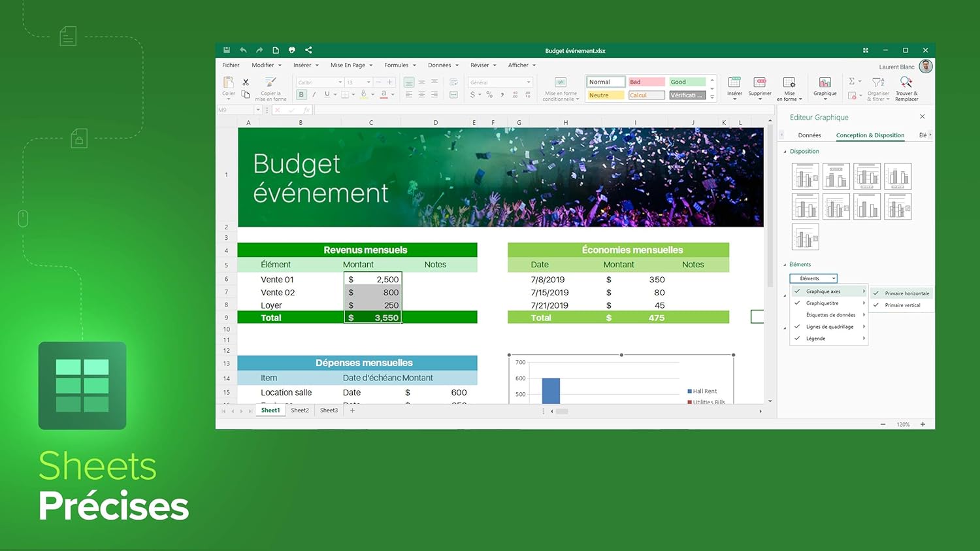Share the Budget événement file
The image size is (980, 551).
tap(308, 50)
